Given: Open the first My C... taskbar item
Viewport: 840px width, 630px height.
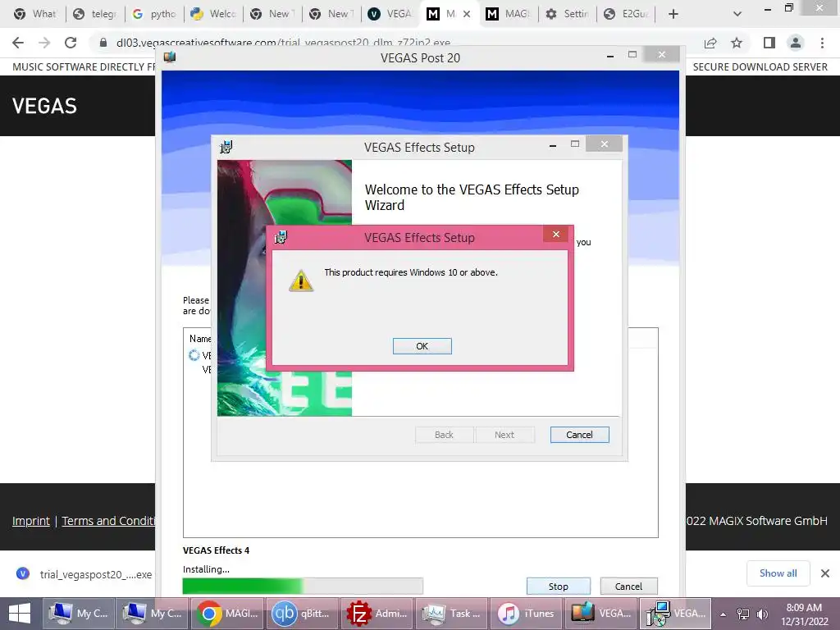Looking at the screenshot, I should pyautogui.click(x=78, y=614).
